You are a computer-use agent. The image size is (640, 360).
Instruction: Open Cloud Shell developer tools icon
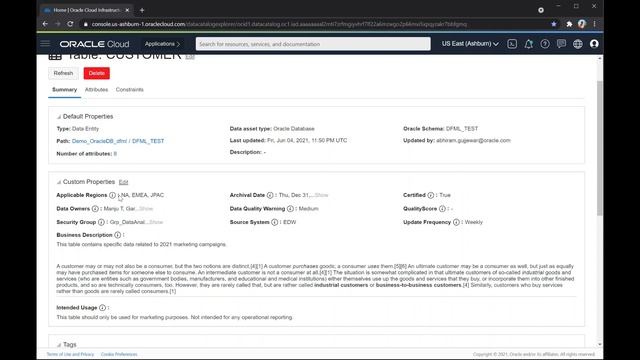[512, 44]
